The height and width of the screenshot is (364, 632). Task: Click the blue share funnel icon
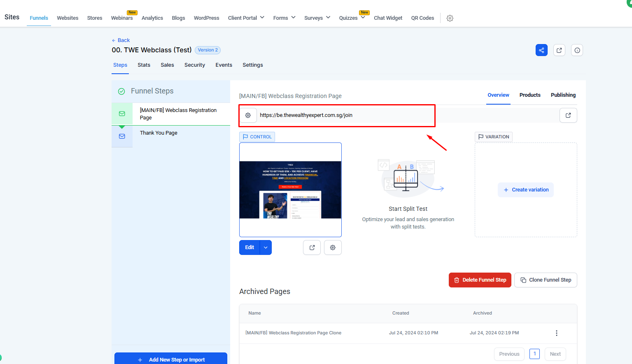(541, 50)
